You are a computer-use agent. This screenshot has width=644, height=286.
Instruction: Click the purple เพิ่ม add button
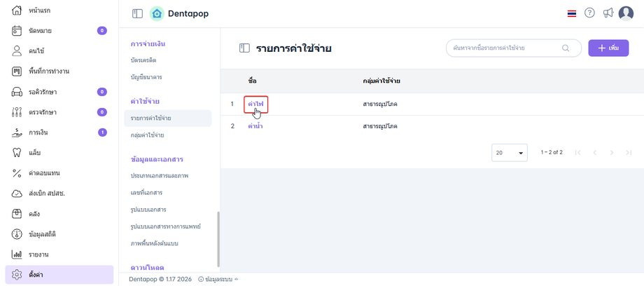pos(608,48)
